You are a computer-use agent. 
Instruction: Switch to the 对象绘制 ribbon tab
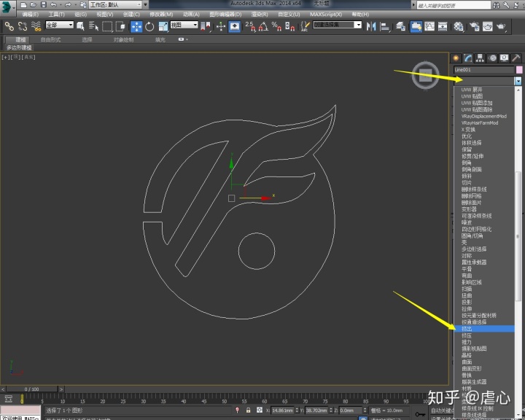click(123, 39)
